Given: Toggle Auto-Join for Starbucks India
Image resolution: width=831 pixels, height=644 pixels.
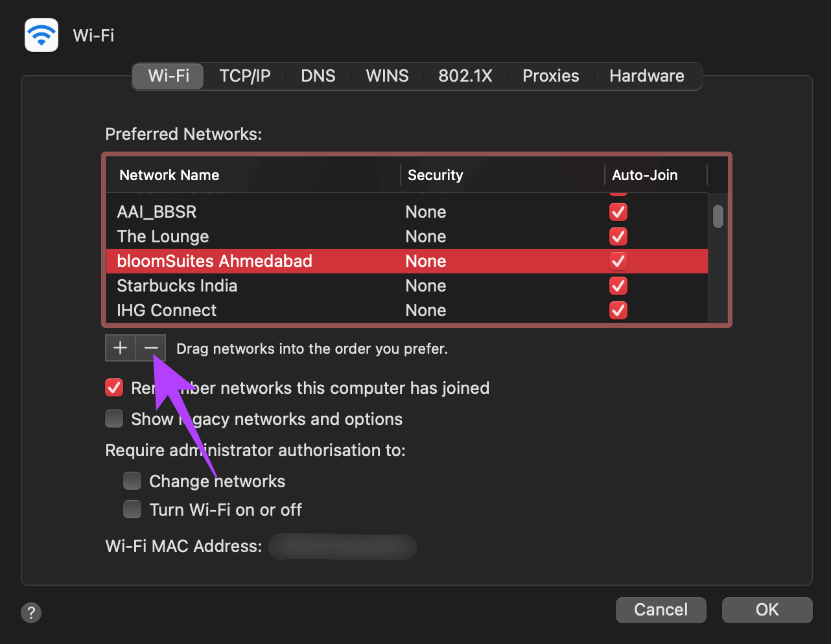Looking at the screenshot, I should [618, 286].
